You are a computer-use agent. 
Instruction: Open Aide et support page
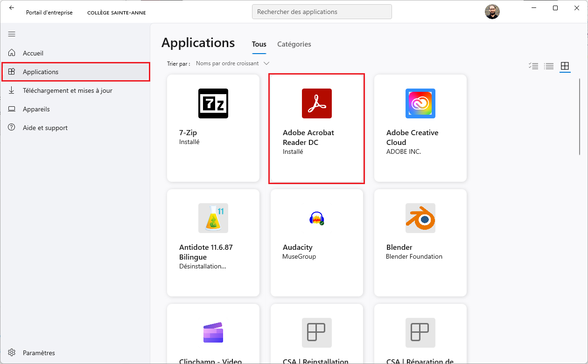coord(45,128)
